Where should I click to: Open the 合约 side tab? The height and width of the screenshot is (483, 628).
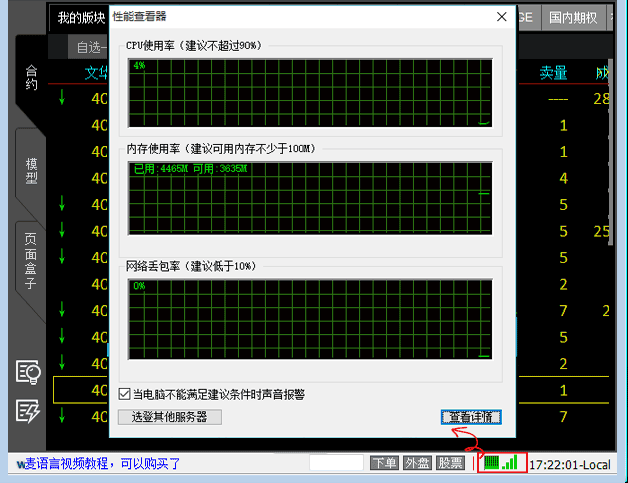tap(30, 80)
